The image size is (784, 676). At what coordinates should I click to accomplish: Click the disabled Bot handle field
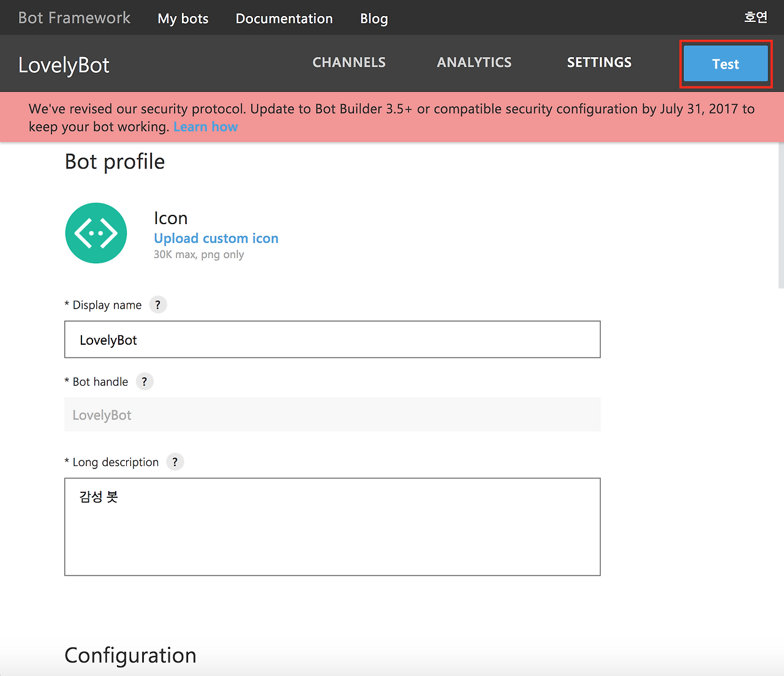(333, 415)
